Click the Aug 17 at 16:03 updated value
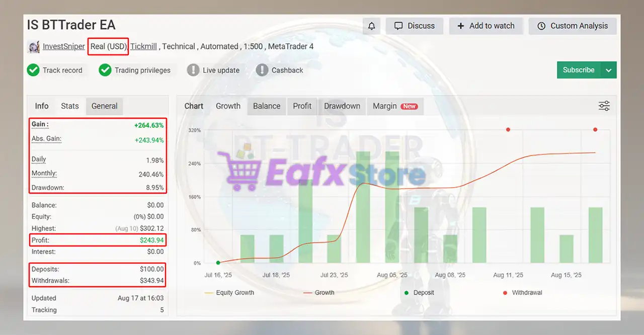Image resolution: width=644 pixels, height=335 pixels. point(141,298)
